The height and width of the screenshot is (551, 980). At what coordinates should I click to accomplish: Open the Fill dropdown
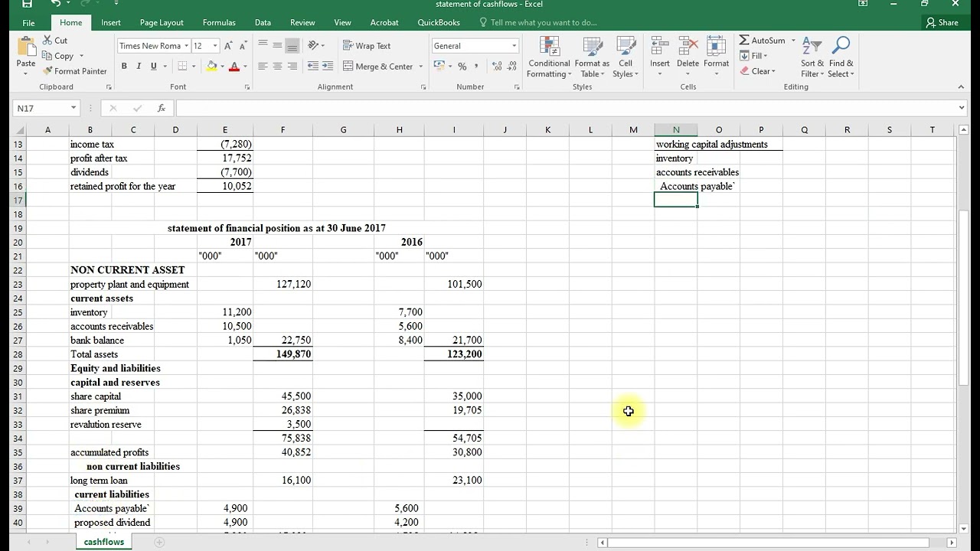coord(754,56)
